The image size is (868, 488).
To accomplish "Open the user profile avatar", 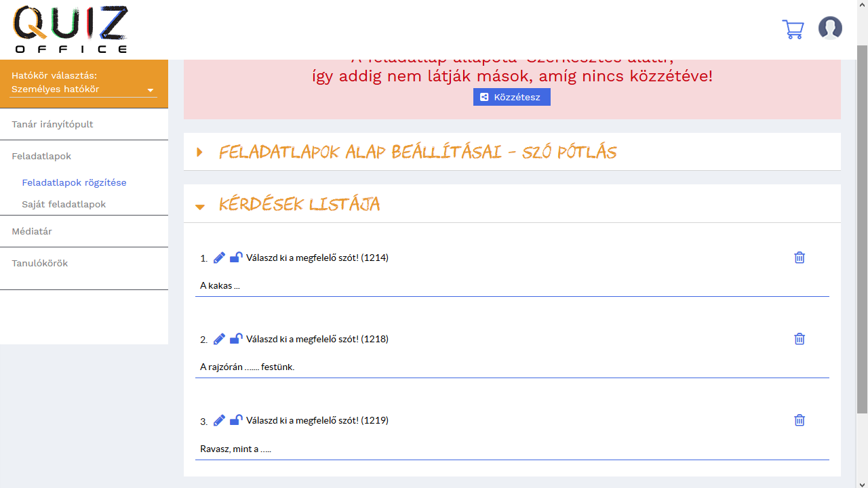I will click(830, 28).
